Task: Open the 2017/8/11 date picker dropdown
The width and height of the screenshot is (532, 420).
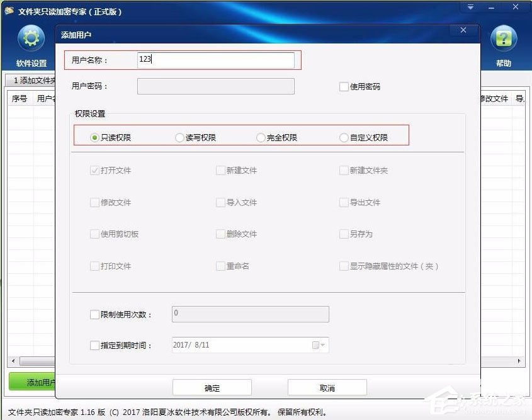Action: [321, 345]
